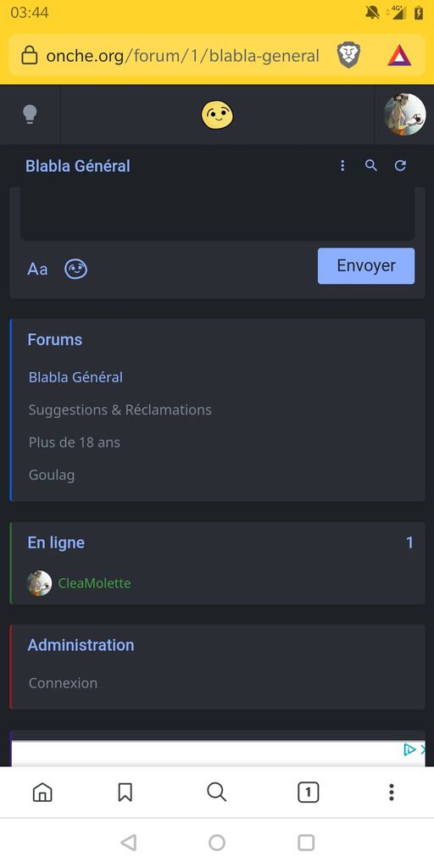Visit the Goulag forum

point(52,475)
